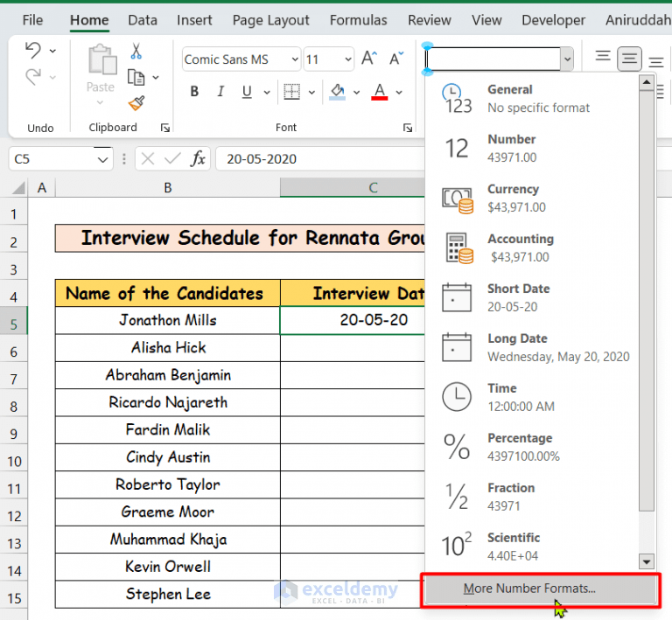Switch to the Data tab

click(x=143, y=20)
